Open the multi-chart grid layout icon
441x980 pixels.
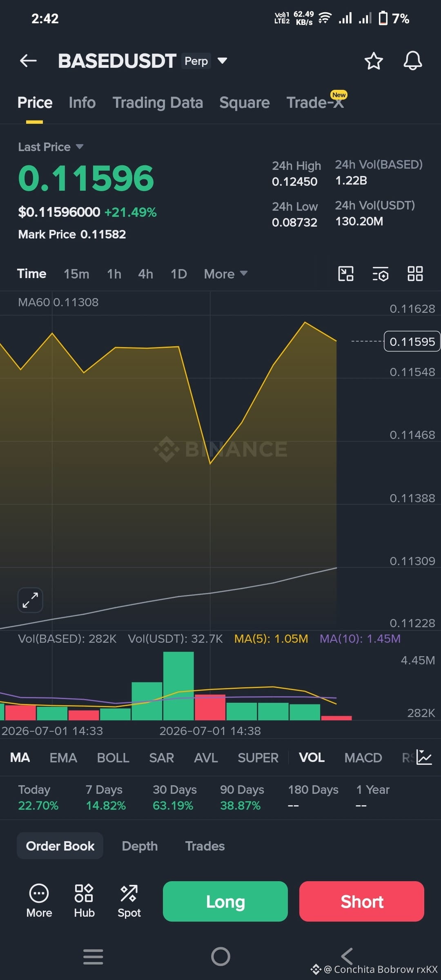(x=415, y=274)
